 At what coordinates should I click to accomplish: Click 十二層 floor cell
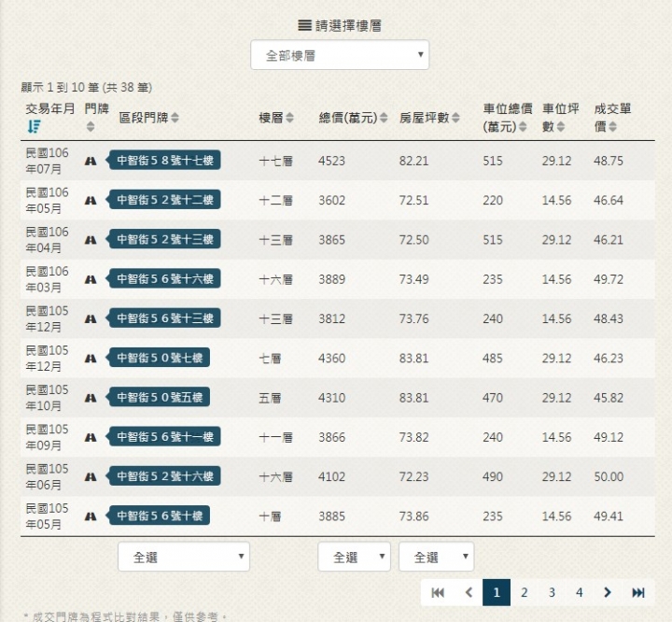(276, 200)
